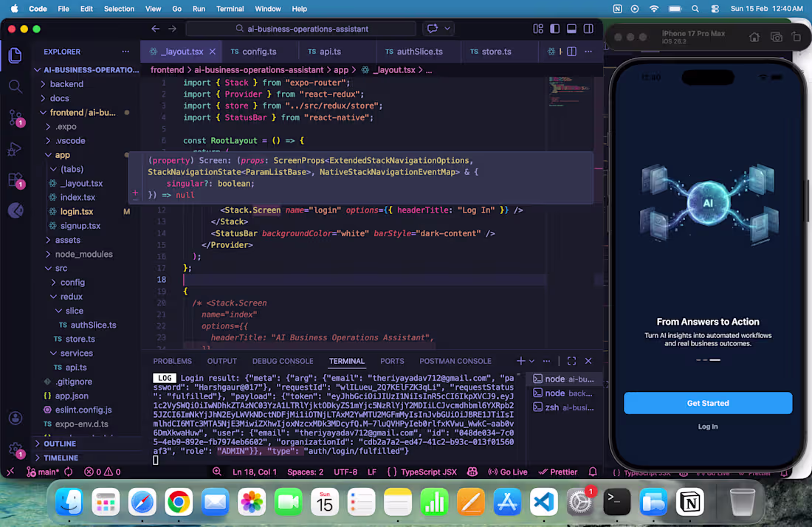
Task: Enable the notifications bell in status bar
Action: coord(591,471)
